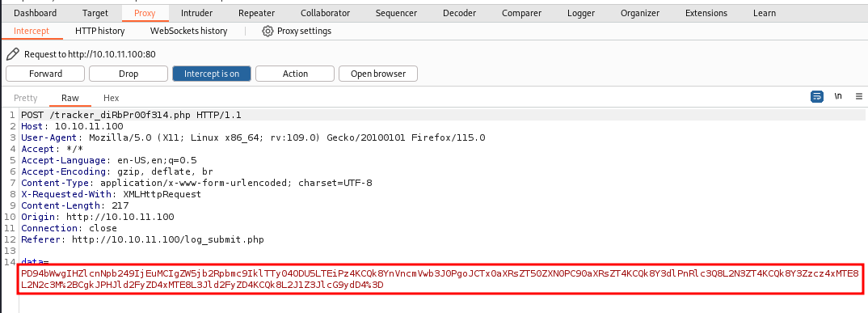Viewport: 868px width, 313px height.
Task: Open the Collaborator tab
Action: coord(325,13)
